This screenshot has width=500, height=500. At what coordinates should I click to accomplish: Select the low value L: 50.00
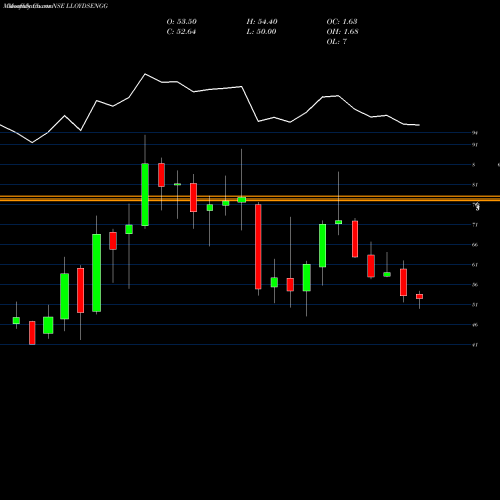pyautogui.click(x=261, y=32)
